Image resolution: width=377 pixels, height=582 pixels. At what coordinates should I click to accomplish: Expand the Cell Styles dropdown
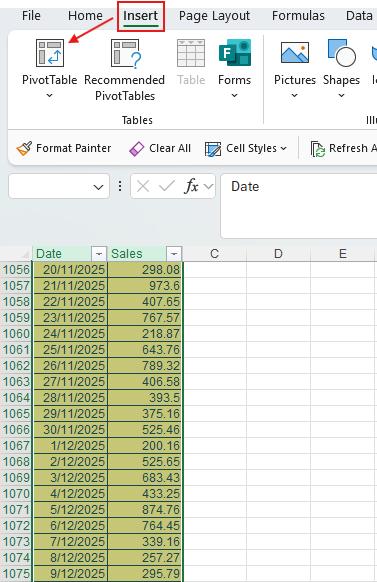pyautogui.click(x=284, y=148)
